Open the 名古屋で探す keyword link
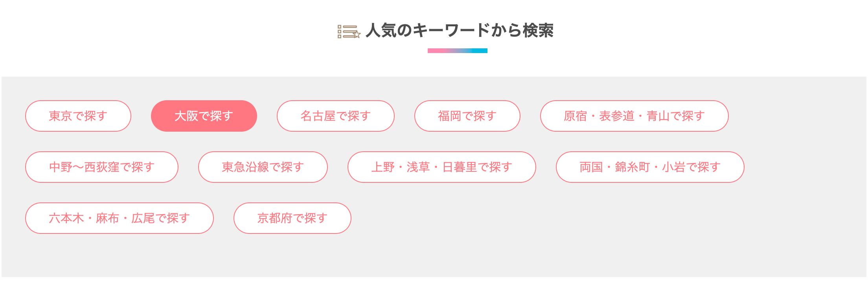The image size is (868, 283). (336, 116)
